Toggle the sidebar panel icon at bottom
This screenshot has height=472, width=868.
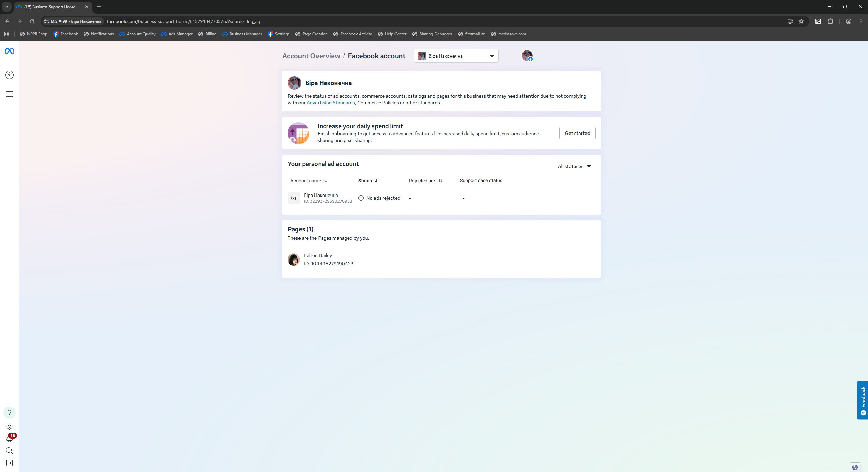coord(9,463)
